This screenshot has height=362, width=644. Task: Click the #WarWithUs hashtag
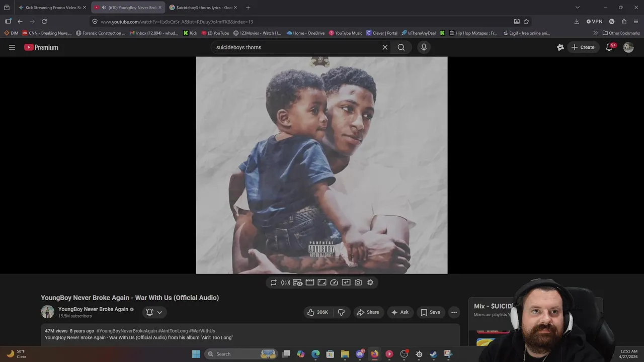tap(202, 331)
